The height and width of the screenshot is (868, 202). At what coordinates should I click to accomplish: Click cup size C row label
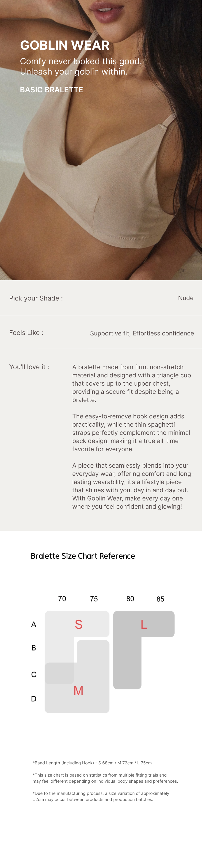pos(34,675)
